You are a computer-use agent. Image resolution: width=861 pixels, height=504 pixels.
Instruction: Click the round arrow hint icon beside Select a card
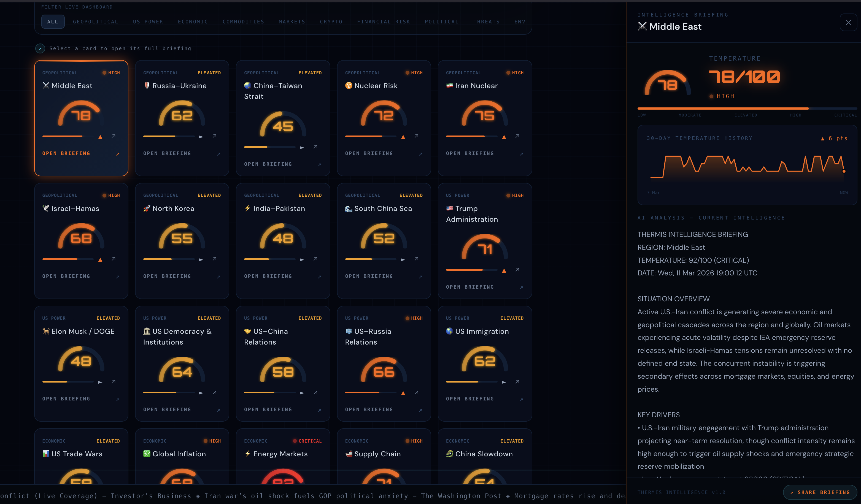(x=40, y=48)
